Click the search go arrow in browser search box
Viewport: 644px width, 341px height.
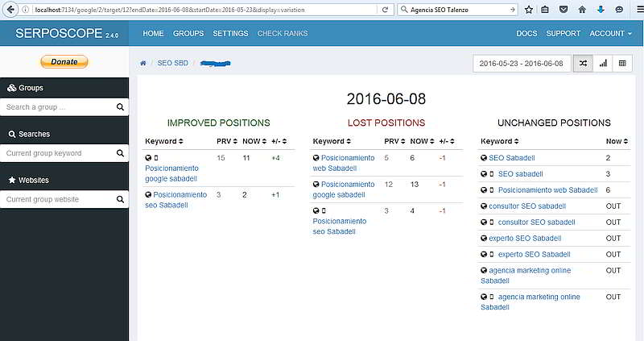(513, 10)
